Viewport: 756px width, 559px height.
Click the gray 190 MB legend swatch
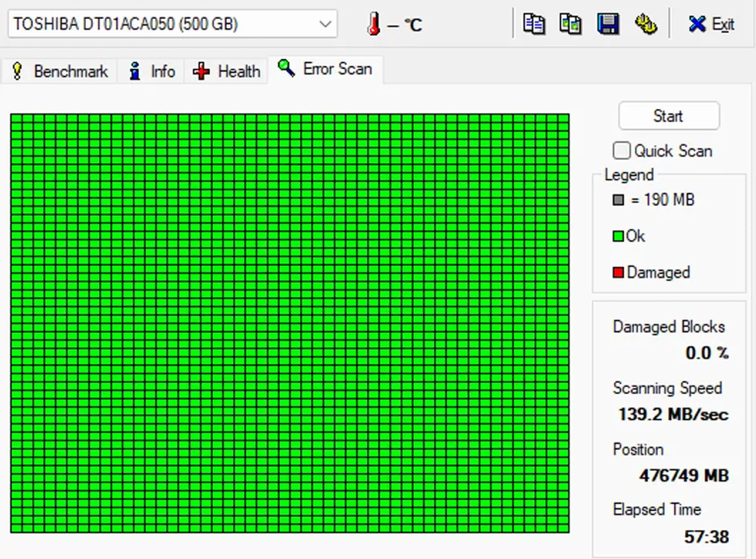point(618,200)
